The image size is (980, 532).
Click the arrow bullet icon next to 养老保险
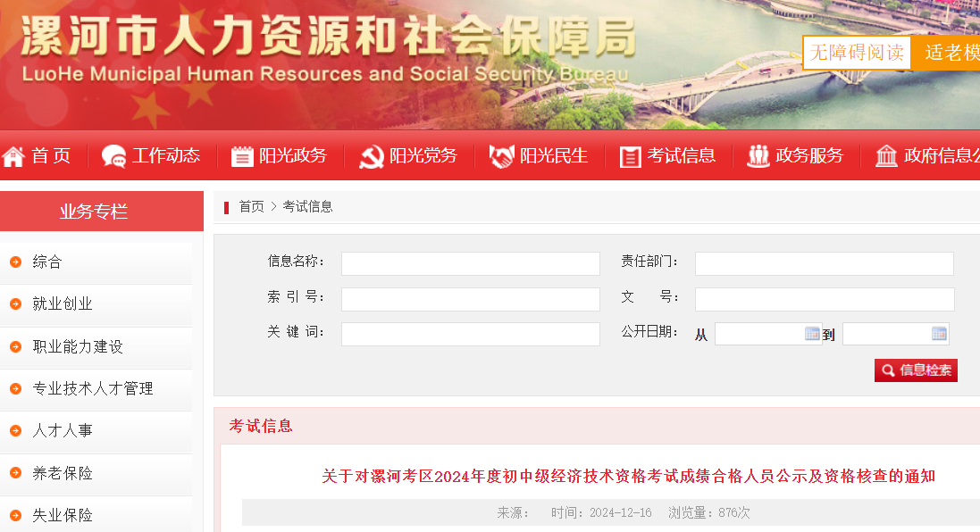(x=15, y=473)
